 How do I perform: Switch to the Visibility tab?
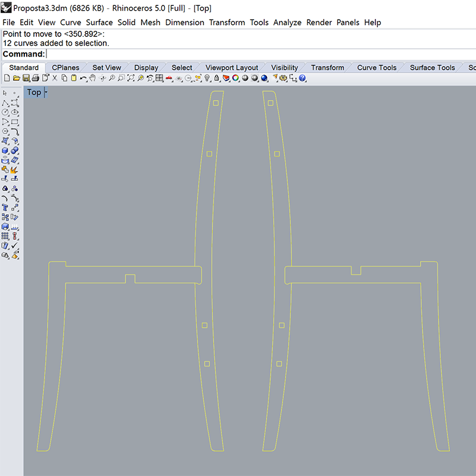click(284, 67)
